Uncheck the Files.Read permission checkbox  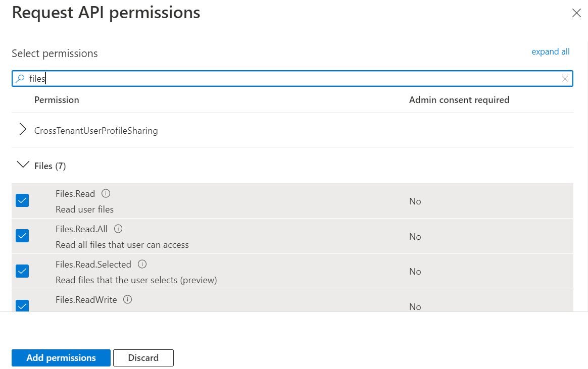tap(22, 200)
